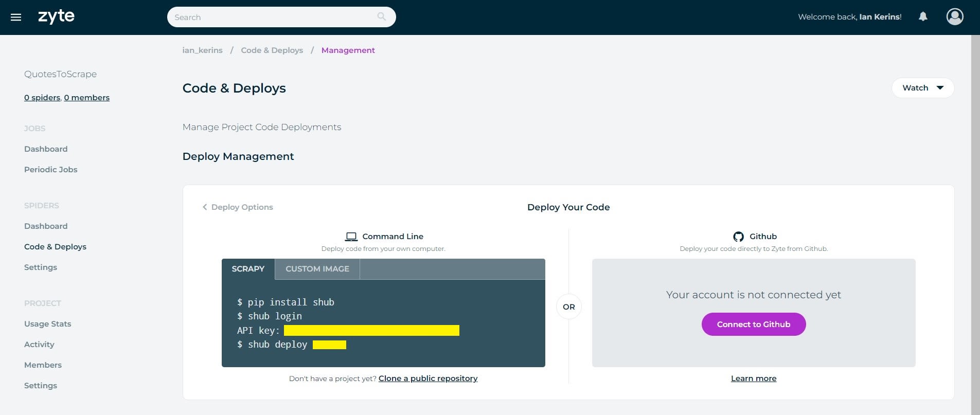Open Members in sidebar

tap(43, 365)
